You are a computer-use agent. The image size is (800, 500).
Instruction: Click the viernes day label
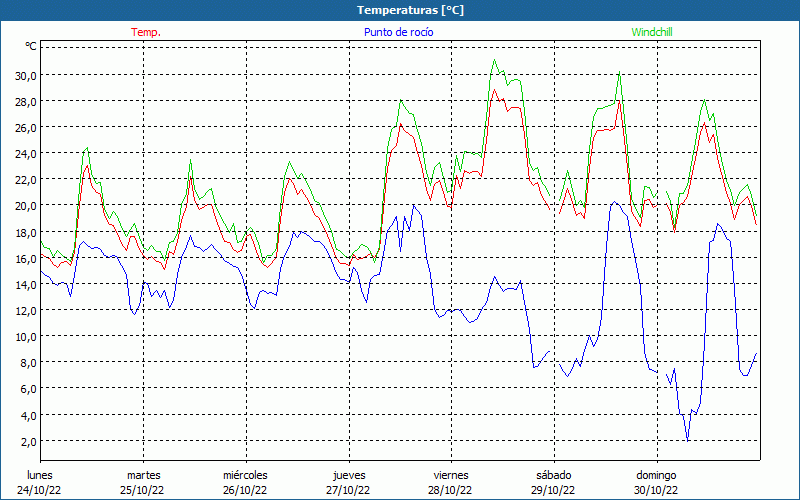(x=451, y=475)
